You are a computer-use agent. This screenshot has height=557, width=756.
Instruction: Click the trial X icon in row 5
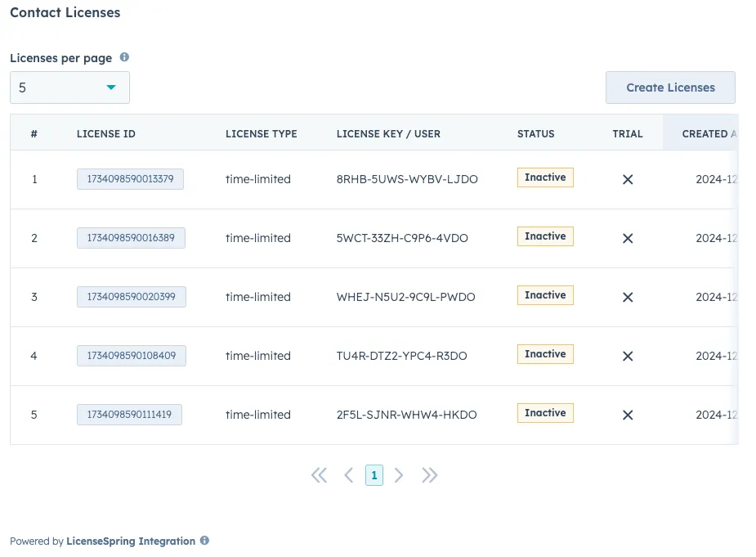coord(628,416)
